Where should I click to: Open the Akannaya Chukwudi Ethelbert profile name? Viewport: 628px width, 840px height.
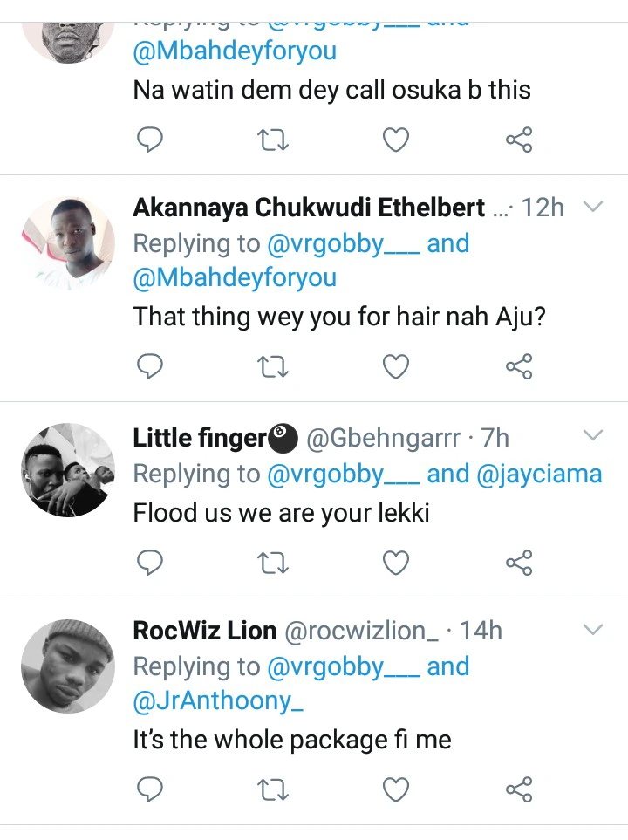(309, 208)
